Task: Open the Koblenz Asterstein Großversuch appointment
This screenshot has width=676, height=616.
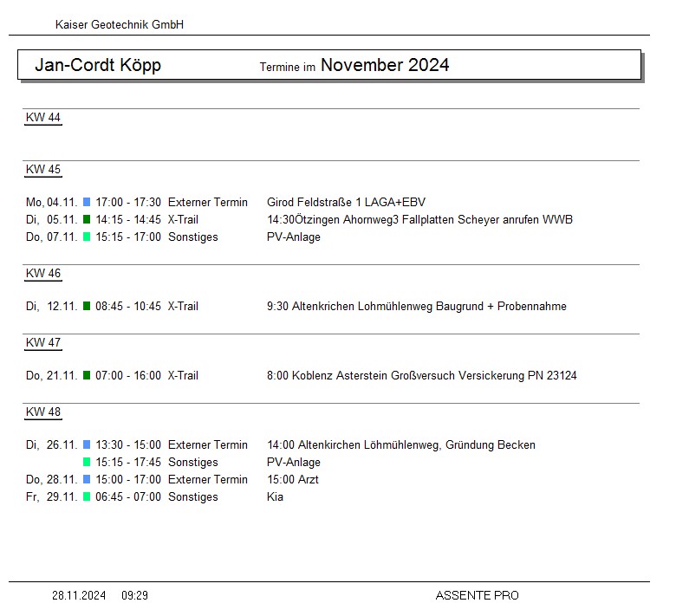Action: [x=421, y=376]
